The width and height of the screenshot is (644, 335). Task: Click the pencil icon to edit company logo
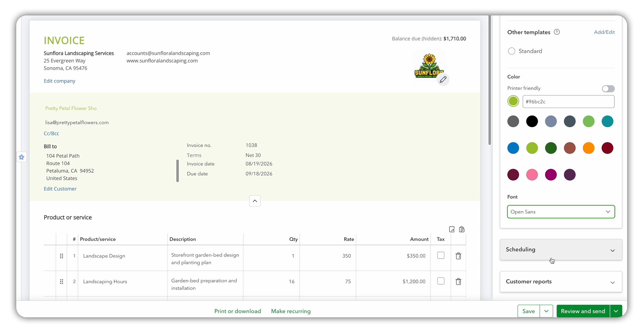point(443,80)
